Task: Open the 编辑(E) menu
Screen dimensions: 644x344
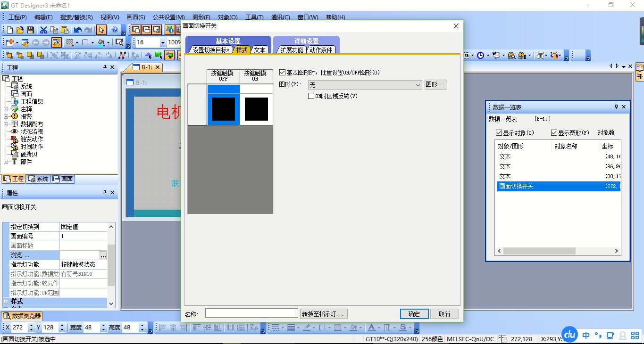Action: coord(43,17)
